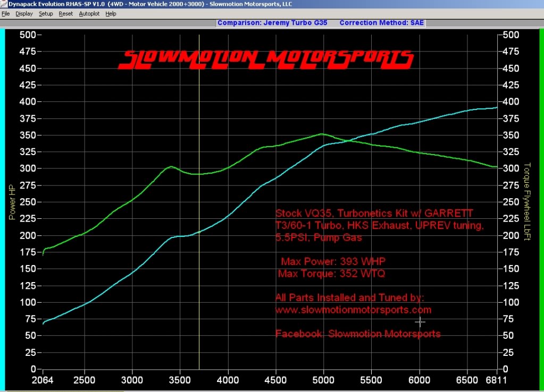The height and width of the screenshot is (392, 544).
Task: Click the 4000 RPM tick label
Action: [228, 380]
